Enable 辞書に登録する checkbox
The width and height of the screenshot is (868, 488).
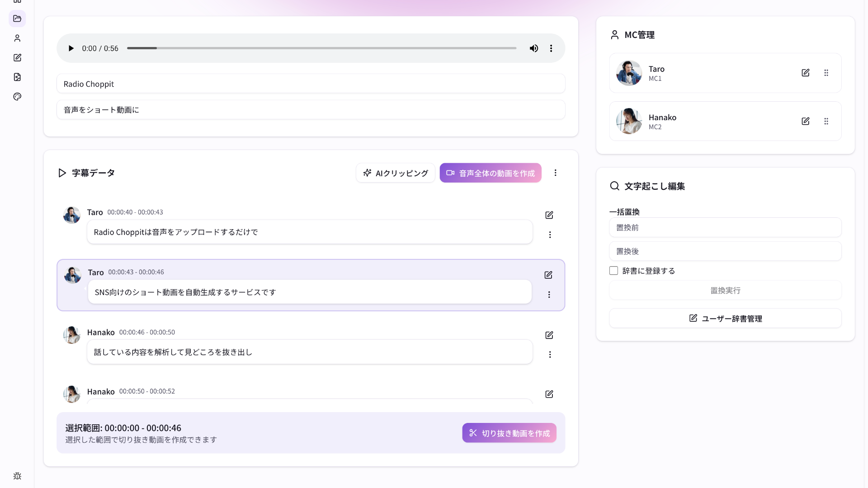[613, 271]
